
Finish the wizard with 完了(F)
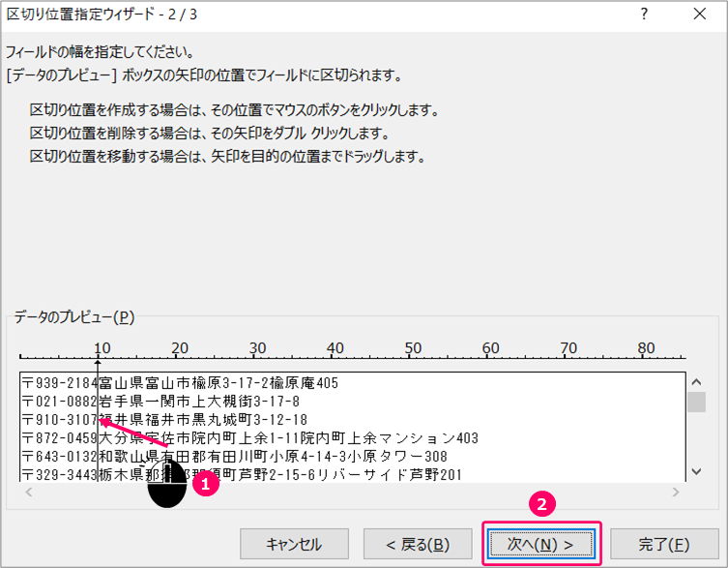tap(664, 544)
